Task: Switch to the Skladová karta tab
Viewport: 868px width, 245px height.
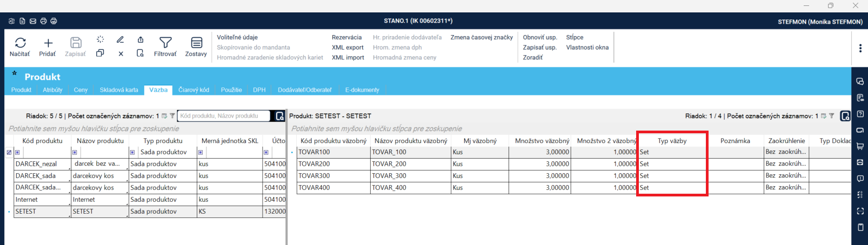Action: pyautogui.click(x=118, y=90)
